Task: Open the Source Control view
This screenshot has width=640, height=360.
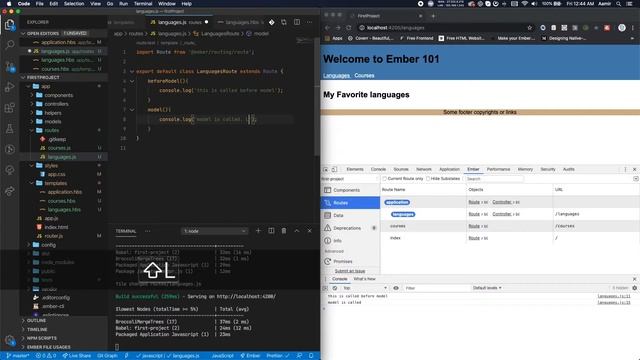Action: [9, 66]
